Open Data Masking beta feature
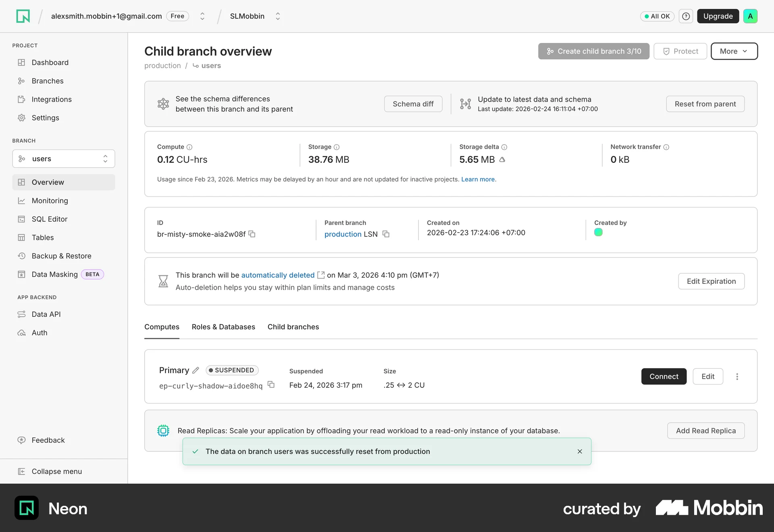The width and height of the screenshot is (774, 532). (x=64, y=274)
